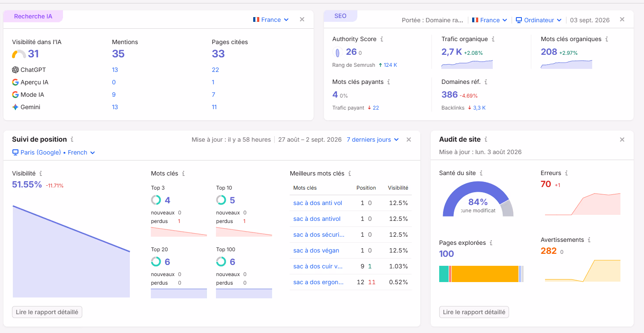Close the SEO widget
Image resolution: width=644 pixels, height=333 pixels.
(x=622, y=19)
